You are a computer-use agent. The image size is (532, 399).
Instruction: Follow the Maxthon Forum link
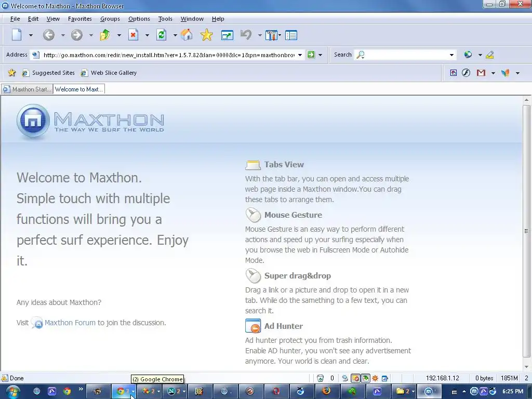70,323
